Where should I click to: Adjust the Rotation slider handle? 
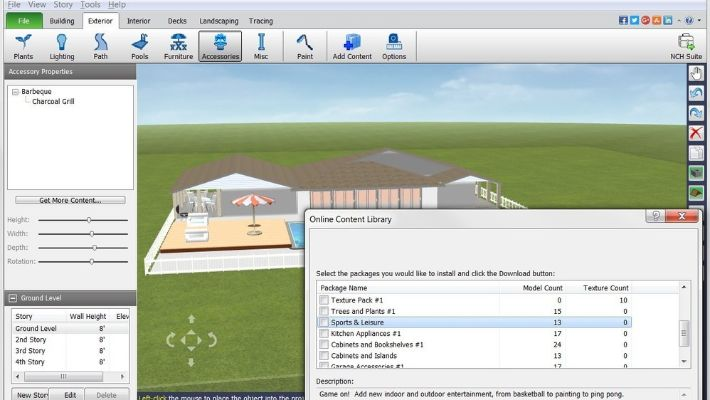click(x=91, y=261)
